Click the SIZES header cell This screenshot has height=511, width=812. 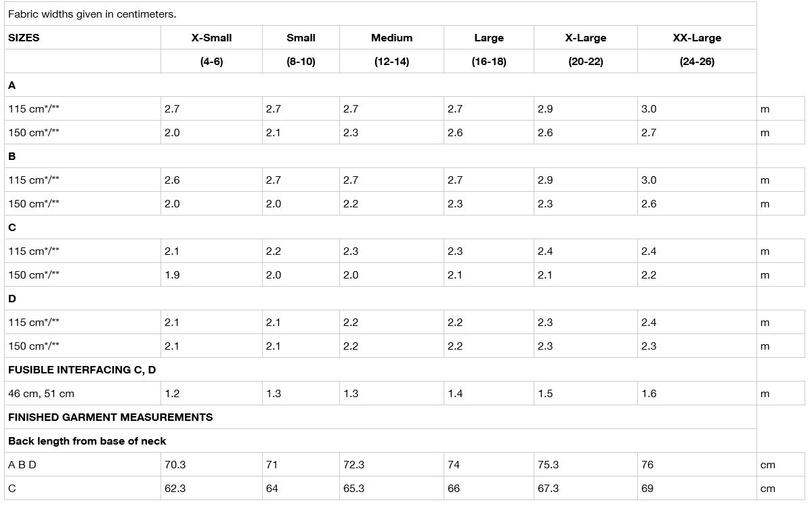click(x=24, y=38)
